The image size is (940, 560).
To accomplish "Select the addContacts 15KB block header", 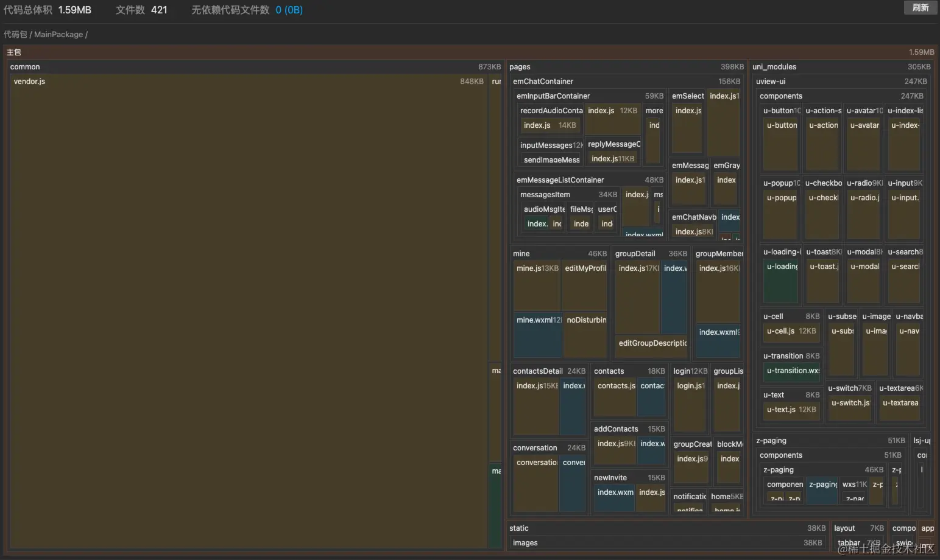I will 629,429.
